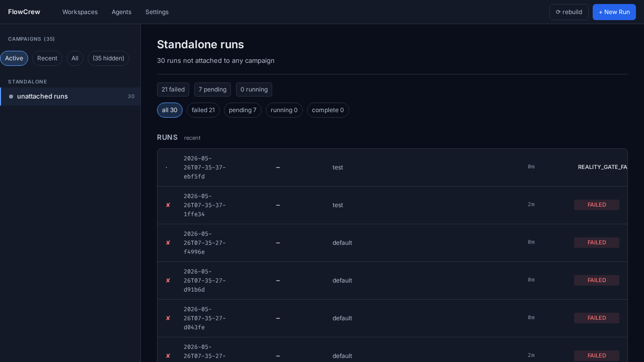Start a new run with + New Run

click(614, 12)
